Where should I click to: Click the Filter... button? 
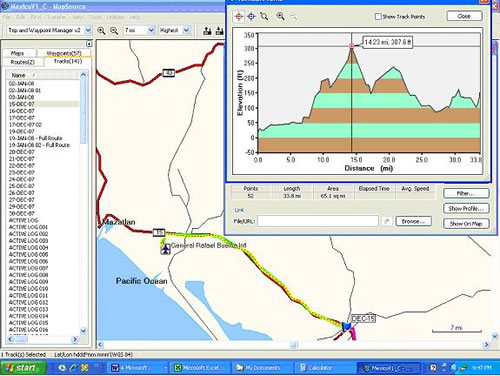coord(466,193)
